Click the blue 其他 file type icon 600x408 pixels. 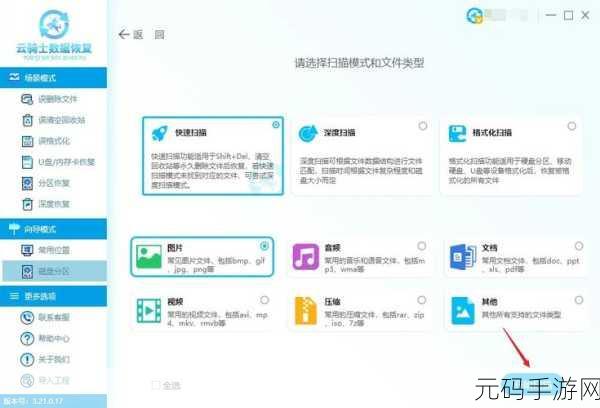pos(463,311)
